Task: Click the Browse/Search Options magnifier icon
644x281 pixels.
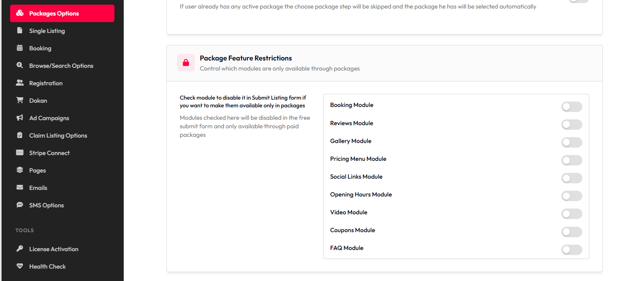Action: [x=20, y=65]
